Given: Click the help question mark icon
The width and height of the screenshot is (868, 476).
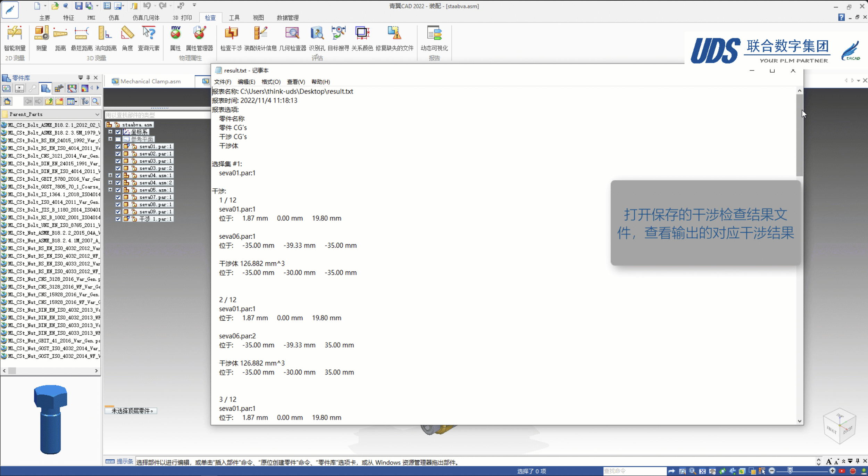Looking at the screenshot, I should pyautogui.click(x=841, y=17).
